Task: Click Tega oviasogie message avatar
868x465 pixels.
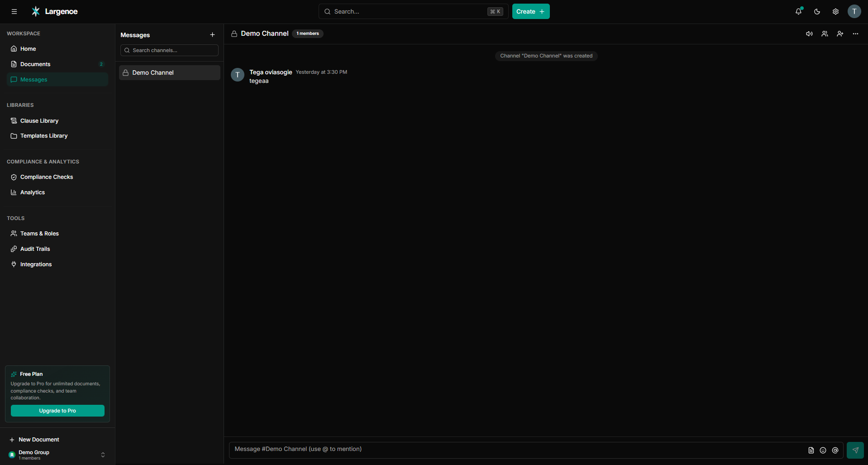Action: pos(238,75)
